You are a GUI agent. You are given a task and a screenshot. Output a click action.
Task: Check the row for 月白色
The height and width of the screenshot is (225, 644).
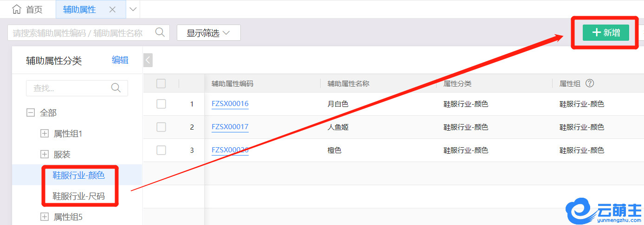[x=161, y=104]
